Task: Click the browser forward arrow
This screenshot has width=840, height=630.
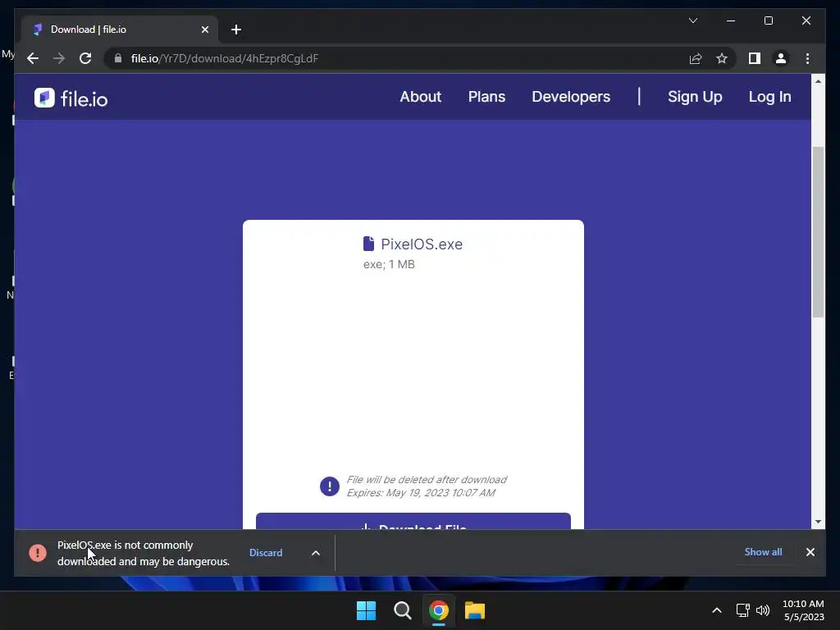Action: click(x=59, y=58)
